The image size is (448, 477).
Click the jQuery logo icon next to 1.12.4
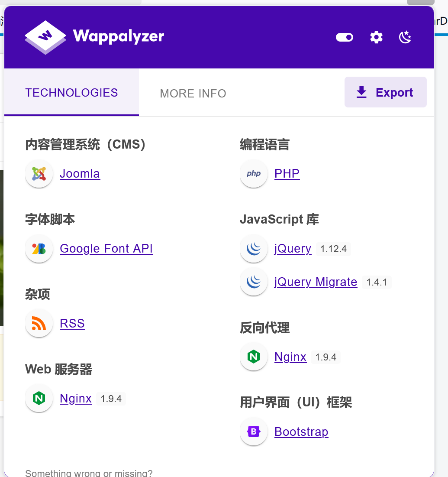[x=254, y=249]
